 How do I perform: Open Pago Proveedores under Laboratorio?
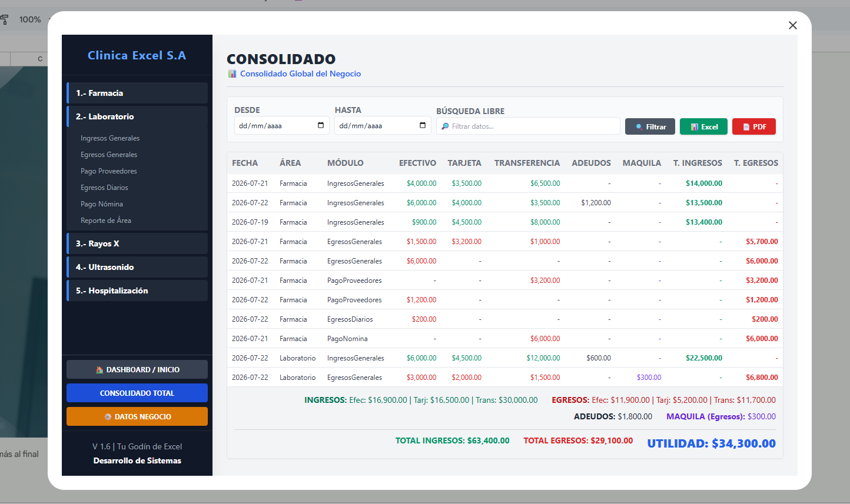[x=109, y=171]
